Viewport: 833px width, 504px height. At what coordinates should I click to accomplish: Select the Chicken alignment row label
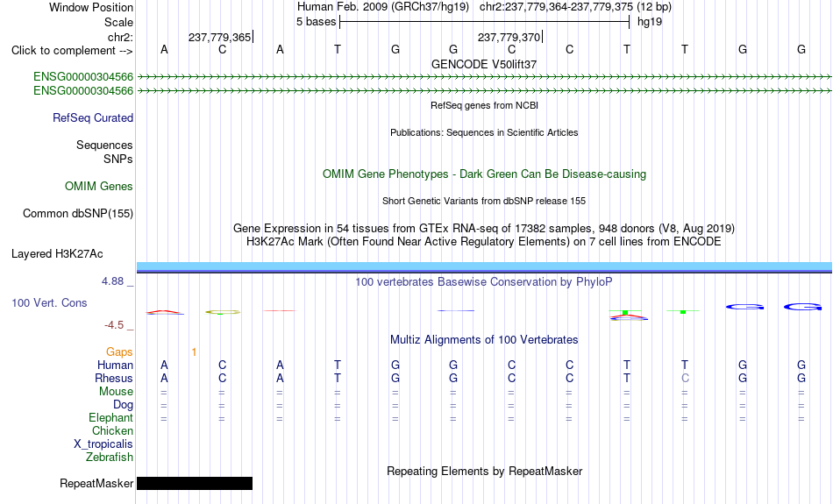[x=112, y=430]
